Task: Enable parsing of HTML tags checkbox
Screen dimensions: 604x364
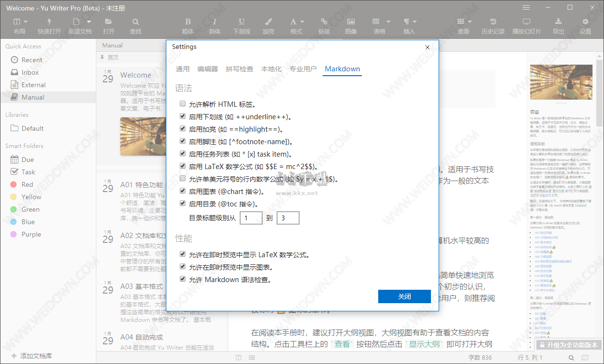Action: point(183,103)
